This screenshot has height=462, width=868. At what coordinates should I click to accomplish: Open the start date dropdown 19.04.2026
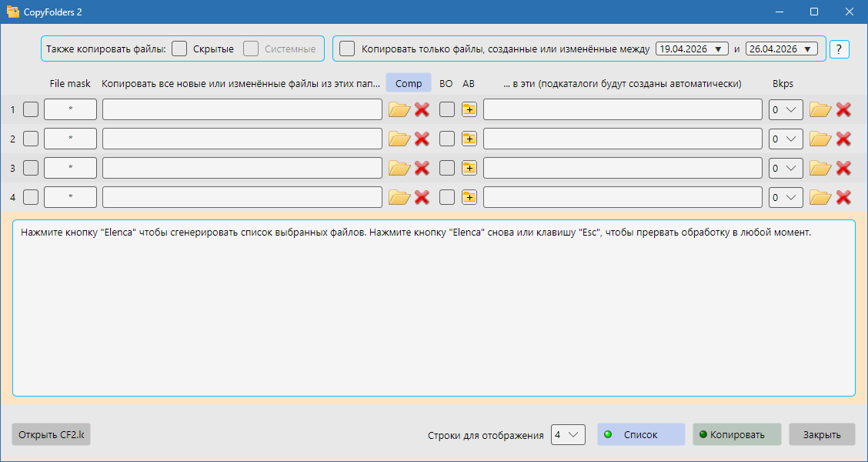tap(692, 48)
